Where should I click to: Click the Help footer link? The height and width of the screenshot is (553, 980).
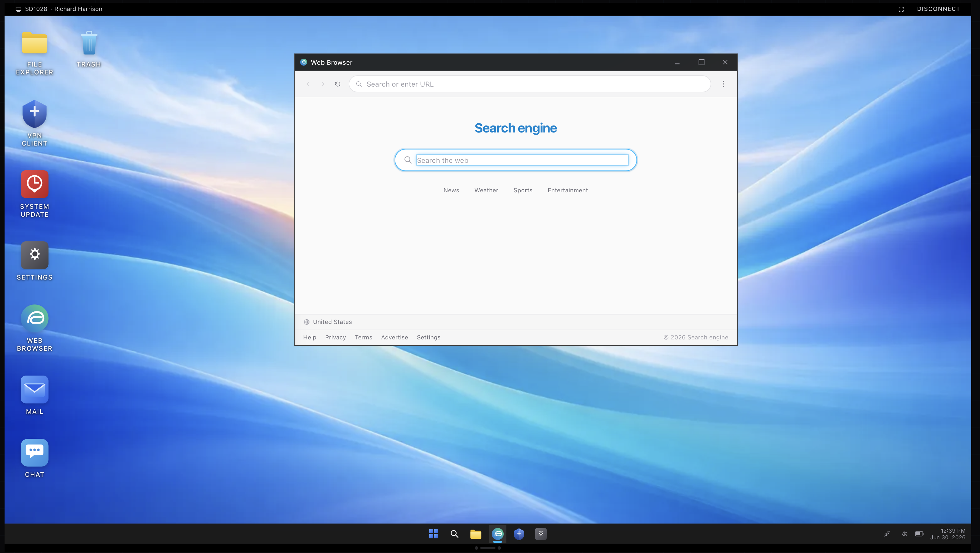tap(310, 338)
